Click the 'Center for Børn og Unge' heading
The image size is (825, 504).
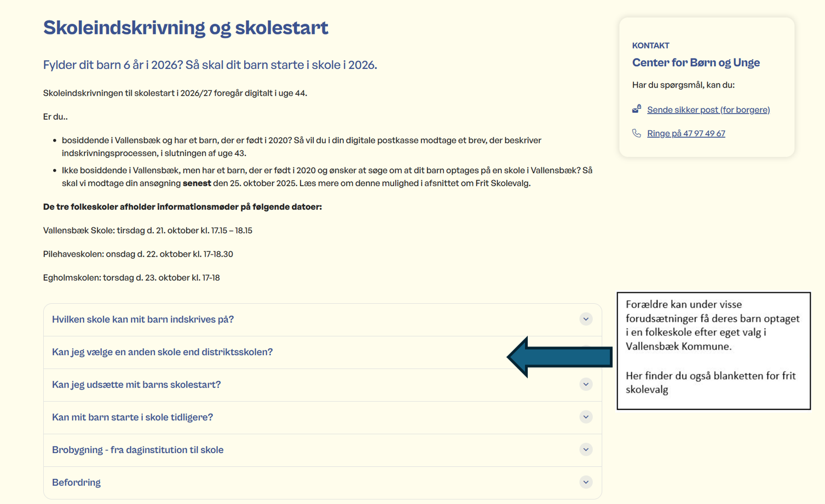click(696, 62)
